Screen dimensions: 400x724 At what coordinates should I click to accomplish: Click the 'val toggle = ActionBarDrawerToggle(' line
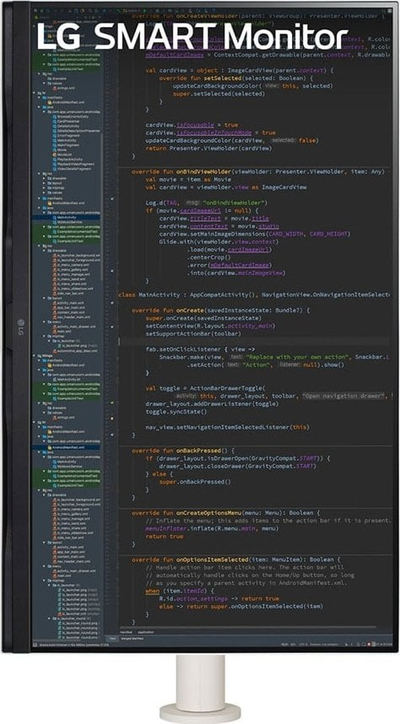pyautogui.click(x=206, y=388)
